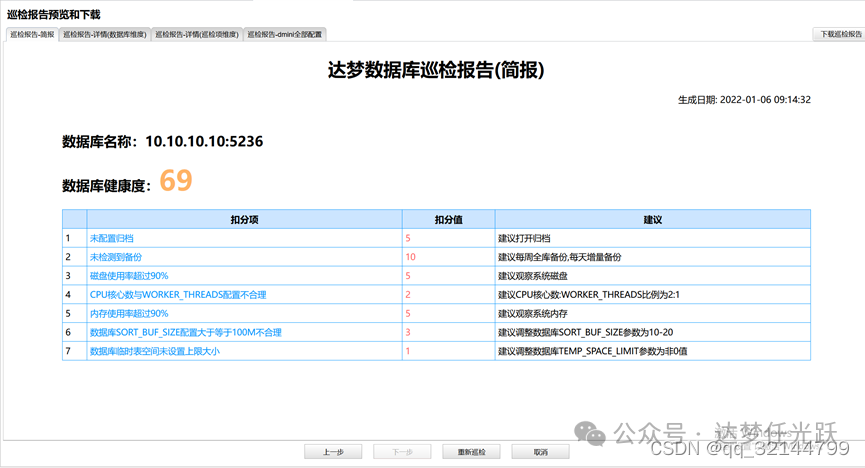This screenshot has height=468, width=865.
Task: Open the 巡检报告-dmini全部配置 tab
Action: [284, 34]
